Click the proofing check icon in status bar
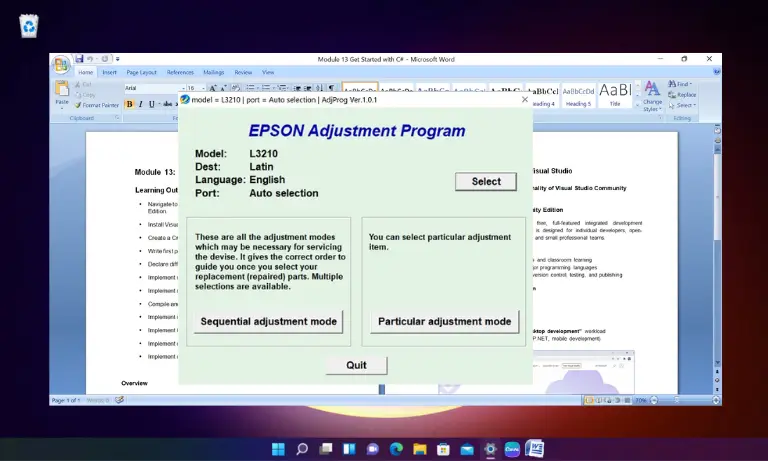 pos(119,400)
